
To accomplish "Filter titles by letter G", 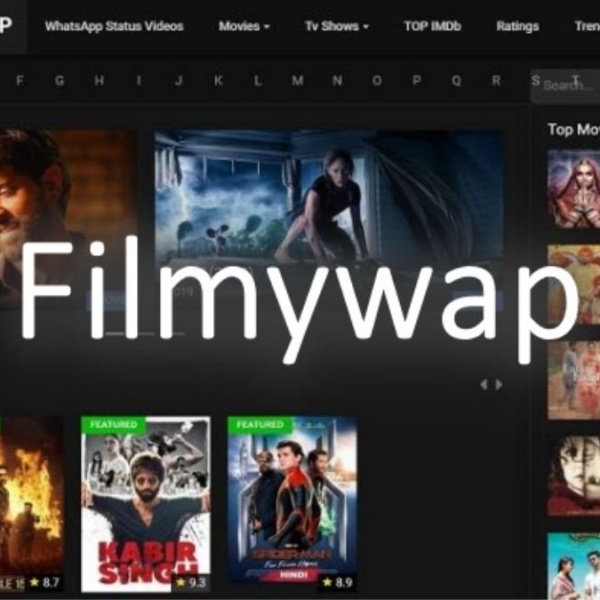I will [59, 80].
